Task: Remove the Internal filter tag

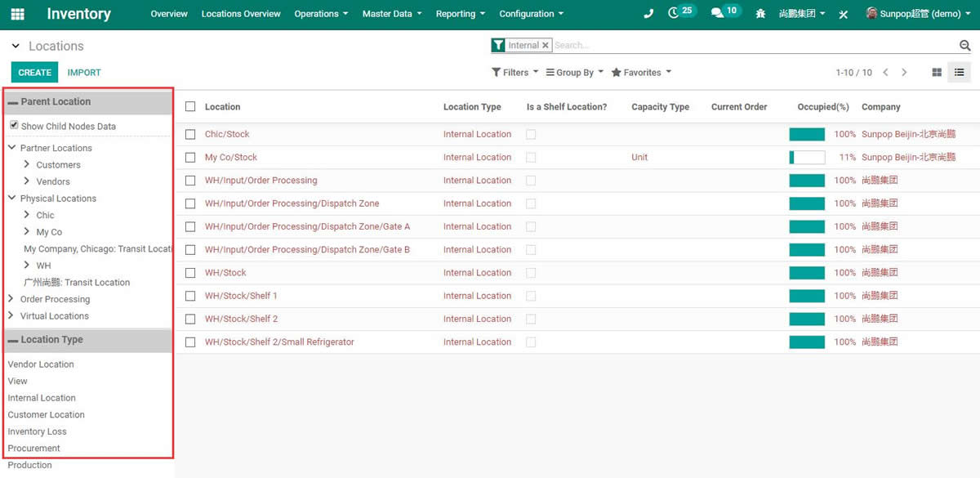Action: pyautogui.click(x=546, y=46)
